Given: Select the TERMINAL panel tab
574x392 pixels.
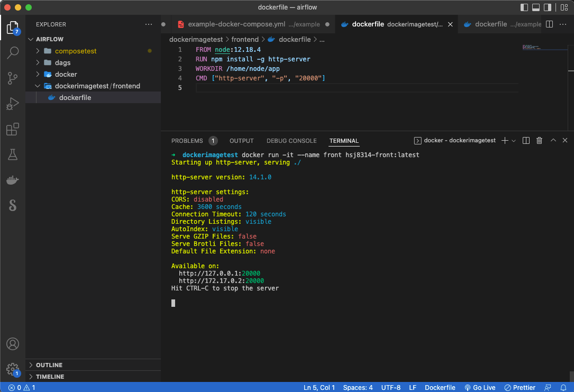Looking at the screenshot, I should pos(344,141).
